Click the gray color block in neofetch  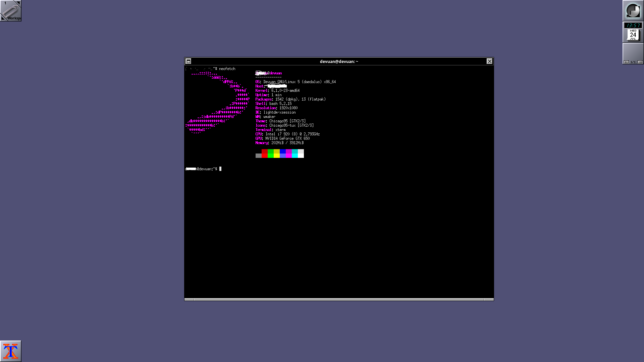pyautogui.click(x=258, y=156)
